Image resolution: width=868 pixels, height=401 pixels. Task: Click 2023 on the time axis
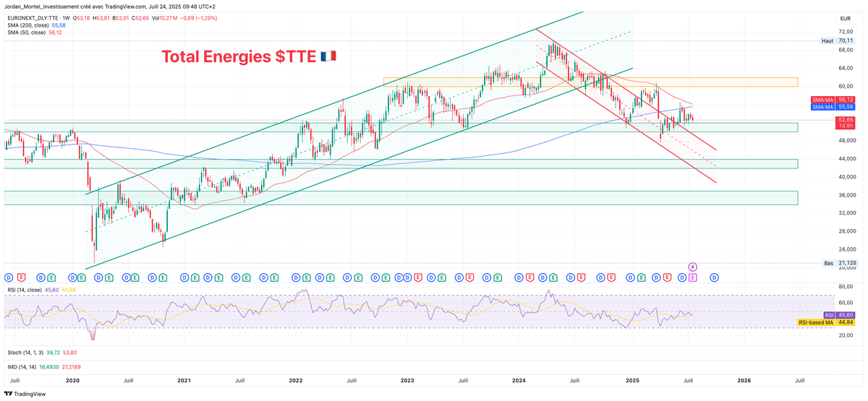click(407, 379)
